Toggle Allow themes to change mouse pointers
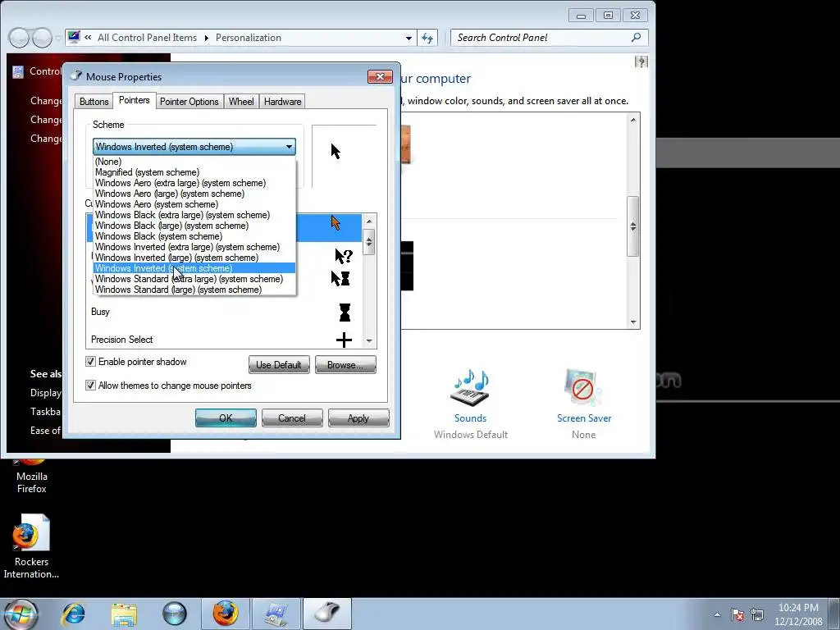Image resolution: width=840 pixels, height=630 pixels. point(90,386)
